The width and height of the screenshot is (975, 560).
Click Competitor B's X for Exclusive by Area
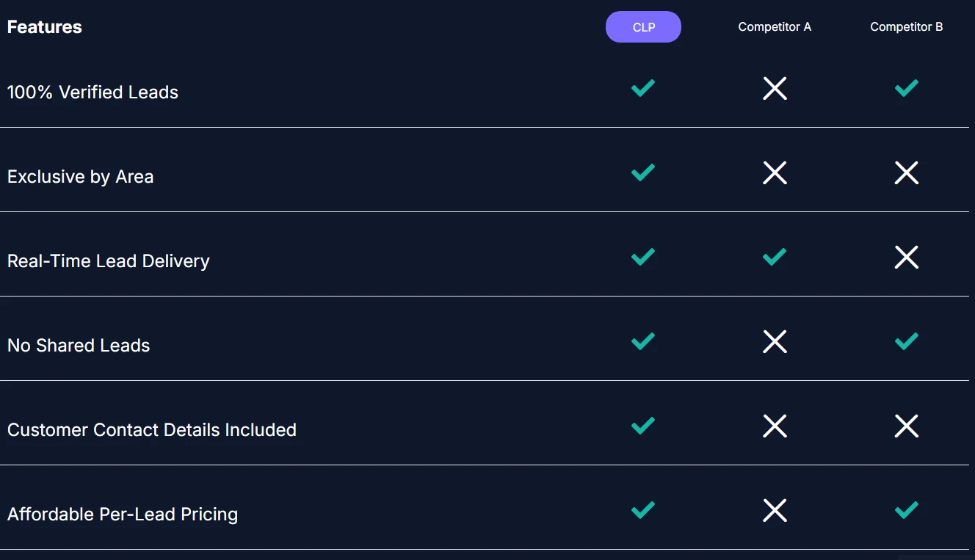(x=907, y=173)
